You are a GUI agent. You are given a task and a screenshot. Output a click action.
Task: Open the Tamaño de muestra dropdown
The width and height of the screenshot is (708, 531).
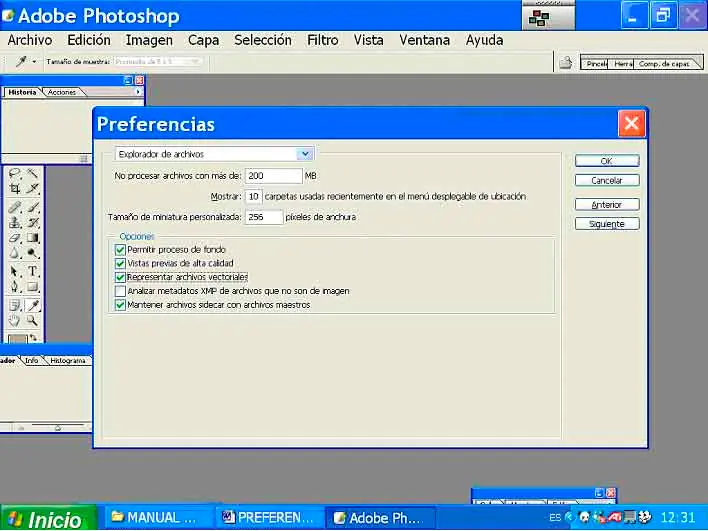pos(158,61)
